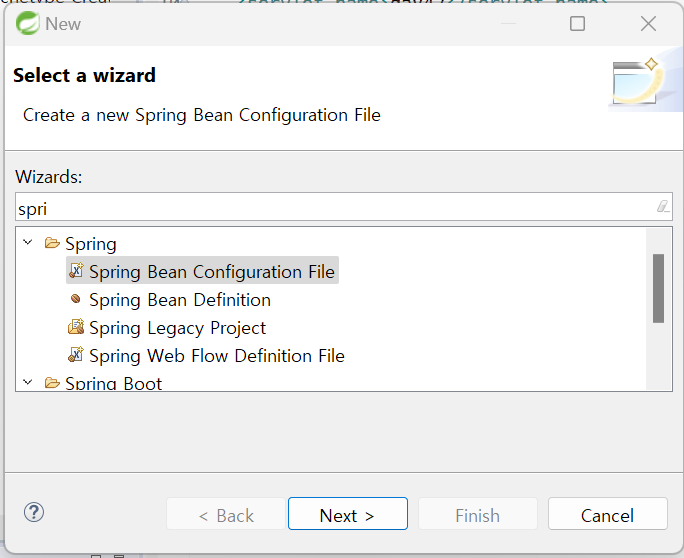684x558 pixels.
Task: Close the New wizard dialog
Action: pyautogui.click(x=648, y=24)
